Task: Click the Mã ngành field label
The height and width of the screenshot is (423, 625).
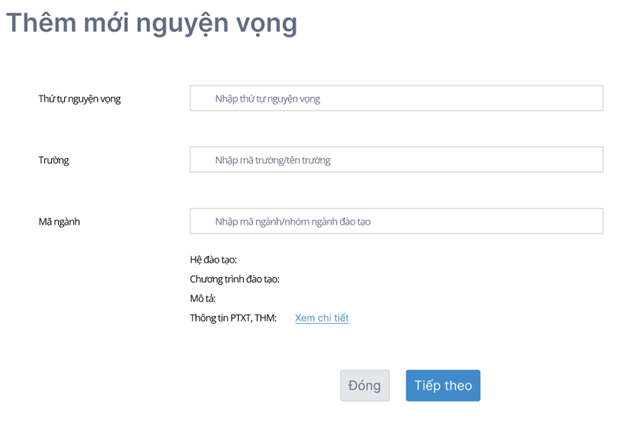Action: (x=59, y=222)
